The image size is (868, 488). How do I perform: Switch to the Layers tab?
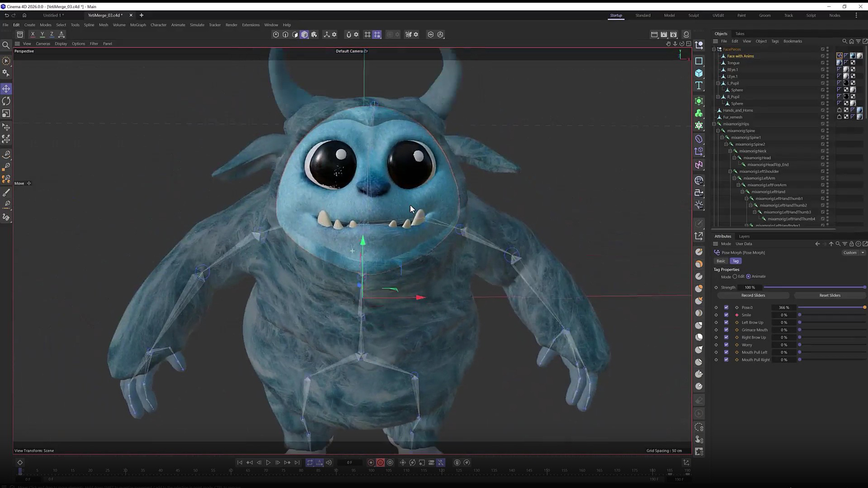744,236
